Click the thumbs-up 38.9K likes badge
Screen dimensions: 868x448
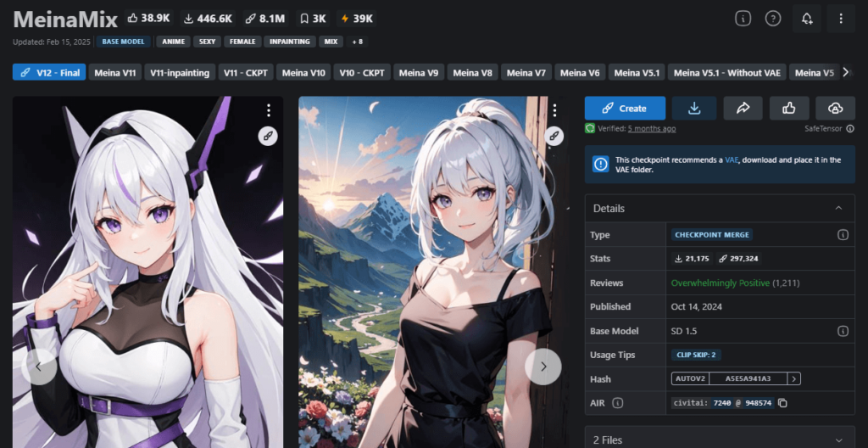point(148,19)
